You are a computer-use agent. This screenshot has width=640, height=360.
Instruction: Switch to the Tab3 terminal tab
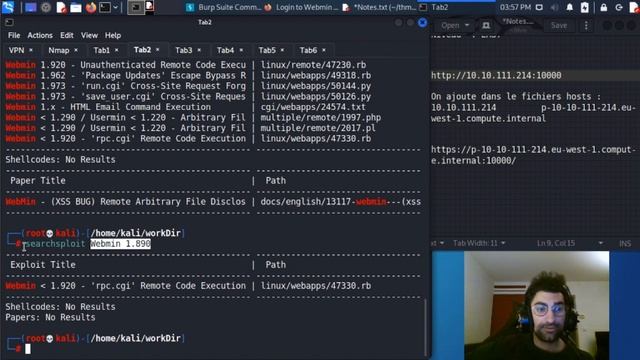coord(183,50)
